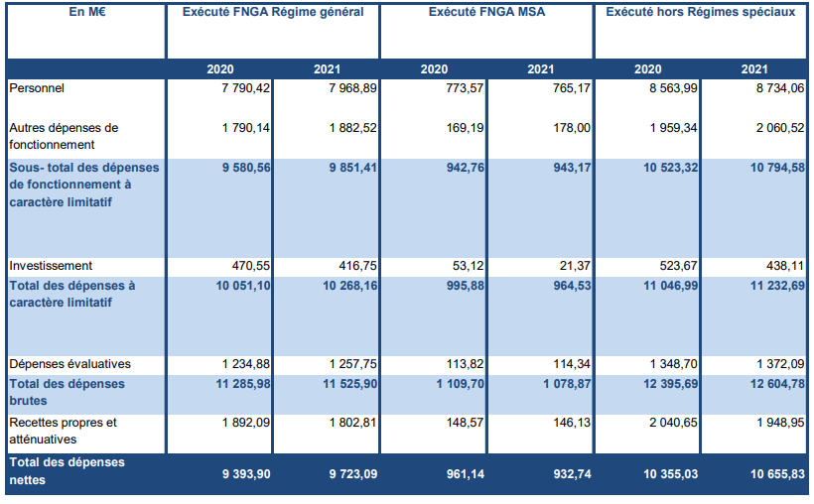Click the 'Exécuté hors Régimes spéciaux' header
The image size is (814, 504).
(x=701, y=13)
